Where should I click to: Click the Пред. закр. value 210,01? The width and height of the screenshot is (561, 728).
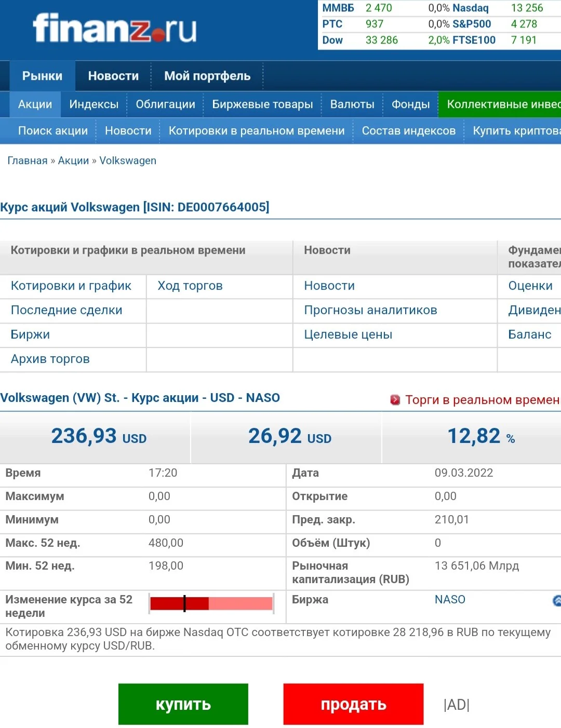pos(452,519)
